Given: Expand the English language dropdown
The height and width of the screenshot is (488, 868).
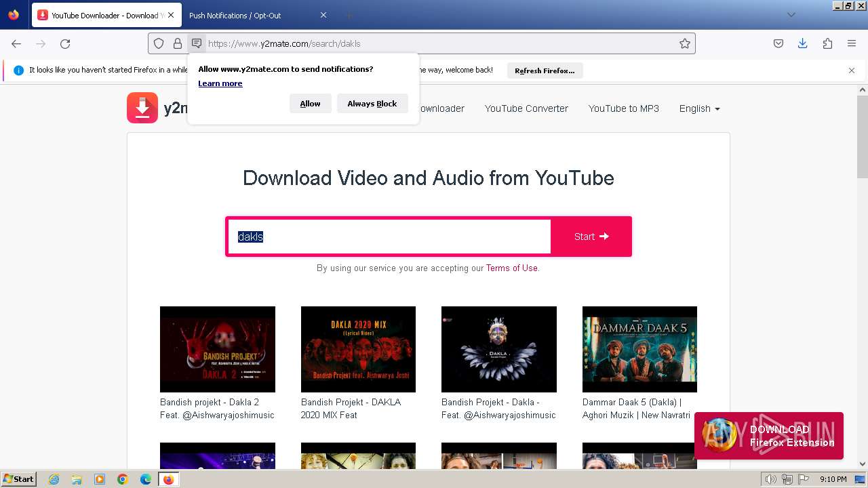Looking at the screenshot, I should pyautogui.click(x=699, y=108).
